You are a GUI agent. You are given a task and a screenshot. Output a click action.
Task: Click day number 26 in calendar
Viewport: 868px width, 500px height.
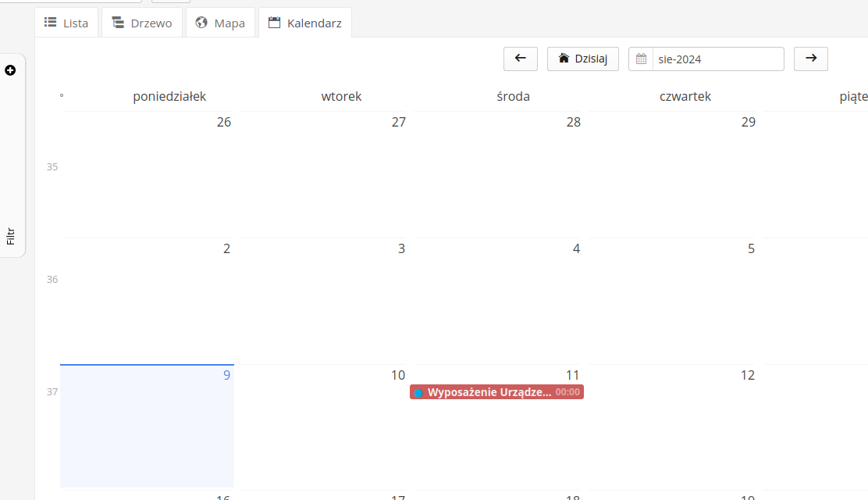click(223, 123)
